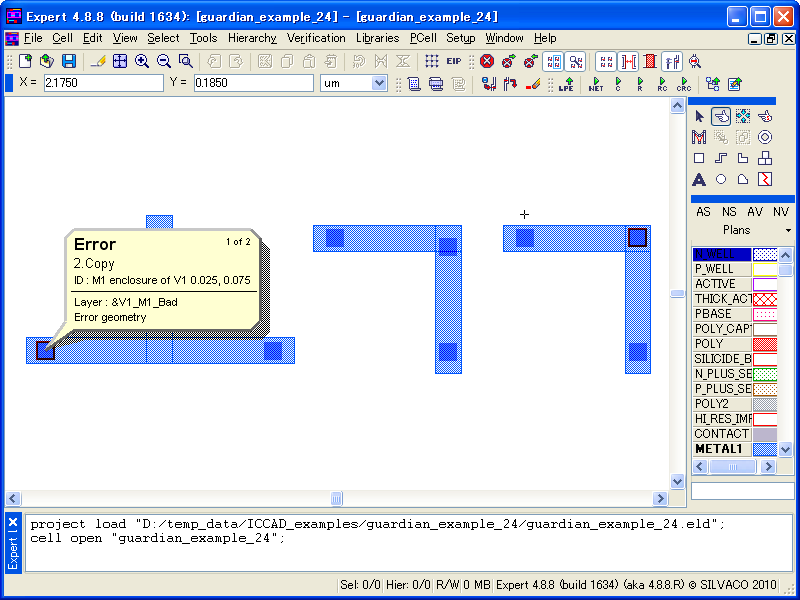Viewport: 800px width, 600px height.
Task: Click the Save file icon
Action: tap(69, 61)
